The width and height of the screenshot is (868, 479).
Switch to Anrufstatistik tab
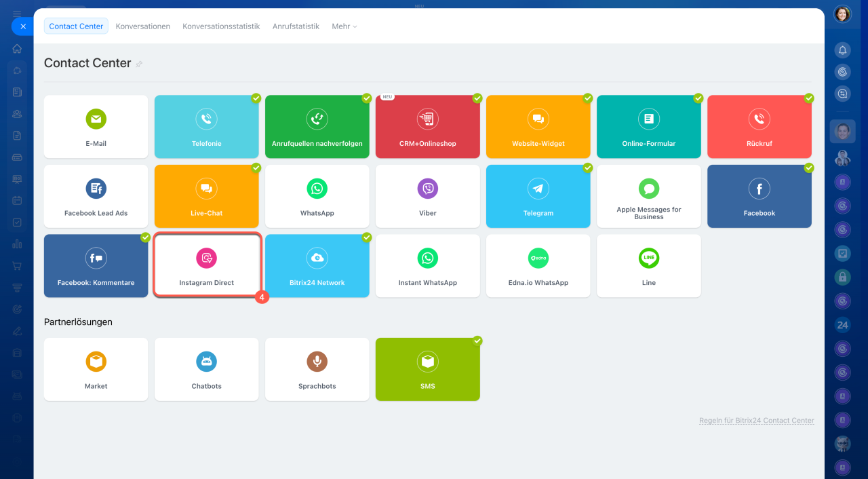(x=296, y=26)
